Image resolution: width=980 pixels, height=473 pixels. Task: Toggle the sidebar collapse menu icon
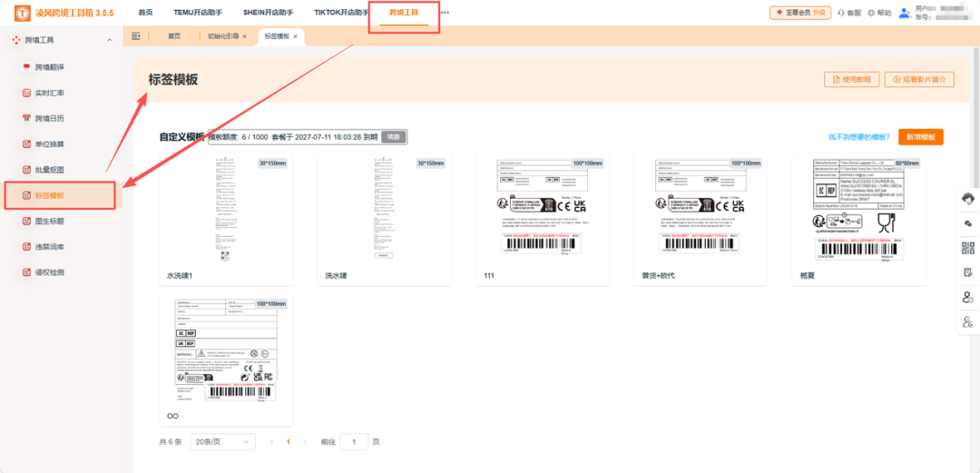[135, 36]
